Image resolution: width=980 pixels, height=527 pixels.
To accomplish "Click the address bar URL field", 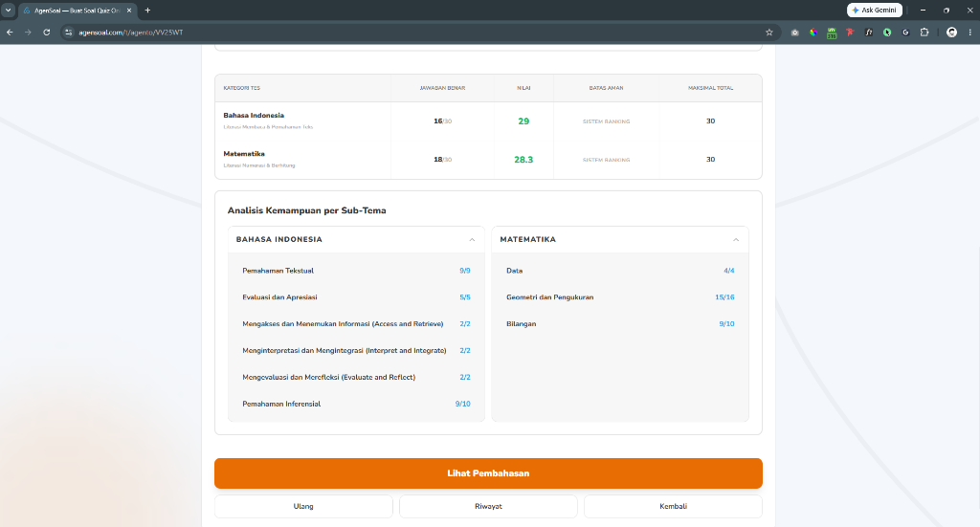I will pyautogui.click(x=419, y=33).
